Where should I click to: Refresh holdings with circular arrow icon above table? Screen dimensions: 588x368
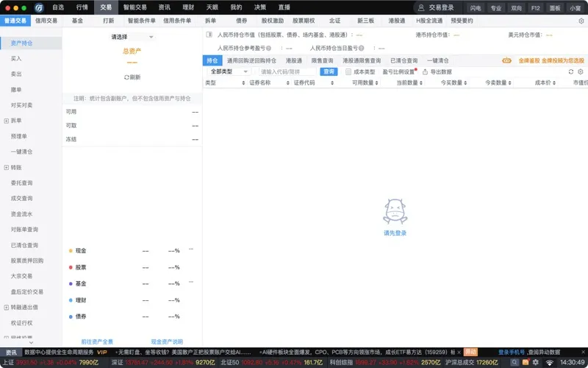pos(571,71)
